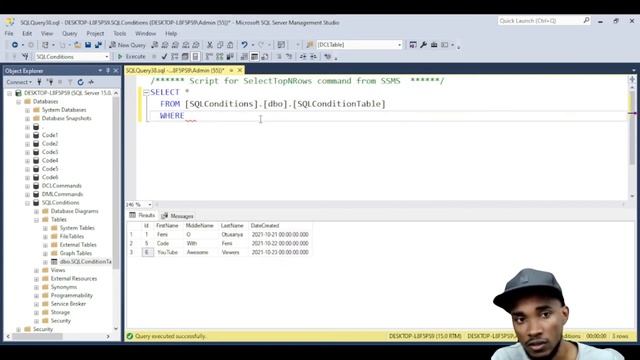Toggle Include Actual Execution Plan icon
The width and height of the screenshot is (640, 360).
(x=209, y=57)
